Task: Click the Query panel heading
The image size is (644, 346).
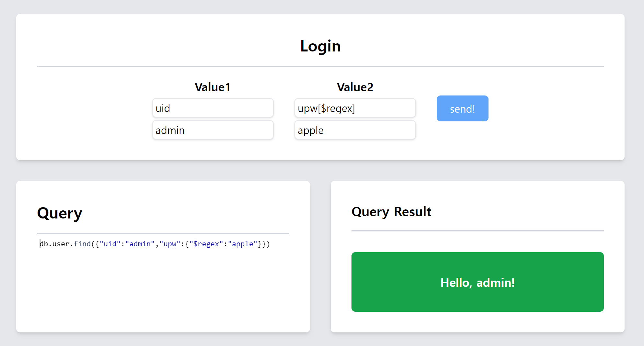Action: coord(60,213)
